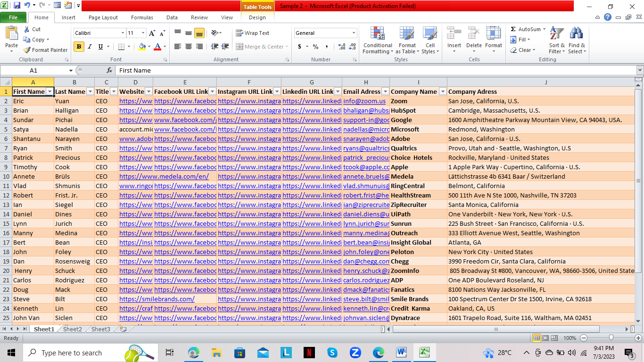Select the Page Break Preview button
This screenshot has width=644, height=362.
[x=554, y=338]
